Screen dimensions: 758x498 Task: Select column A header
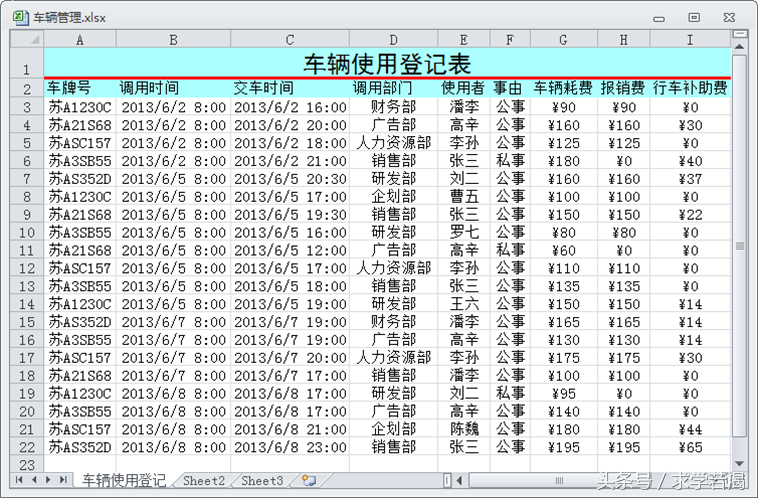[x=80, y=39]
